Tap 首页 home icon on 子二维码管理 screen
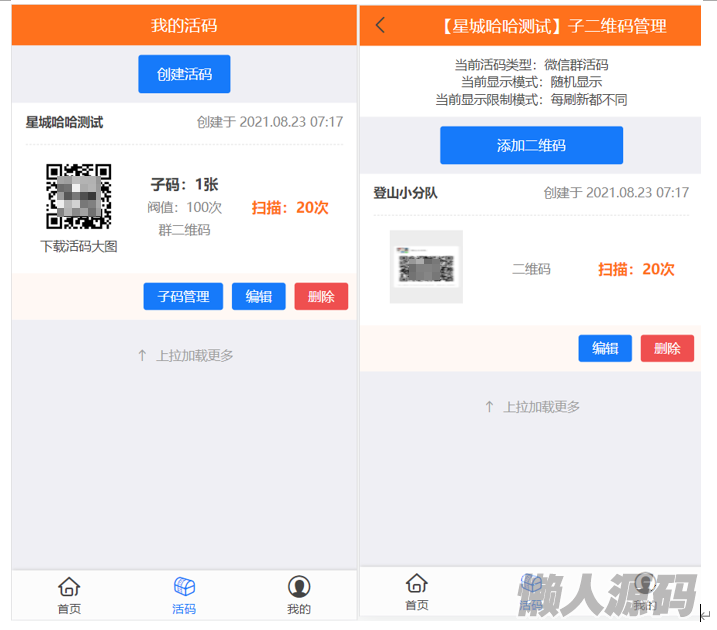 417,584
